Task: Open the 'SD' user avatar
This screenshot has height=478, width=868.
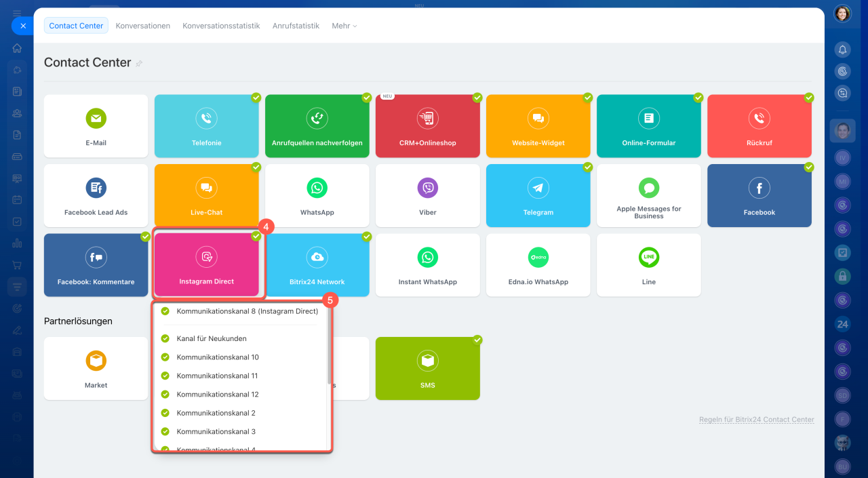Action: point(842,395)
